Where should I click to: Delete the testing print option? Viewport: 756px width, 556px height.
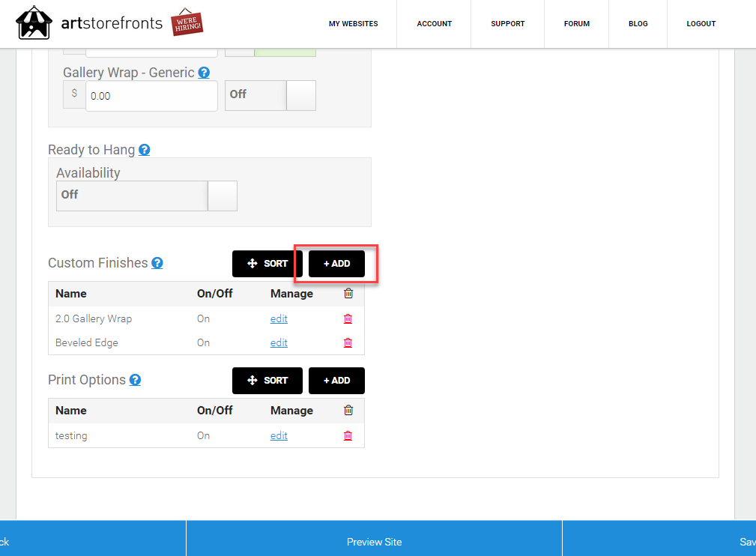348,436
